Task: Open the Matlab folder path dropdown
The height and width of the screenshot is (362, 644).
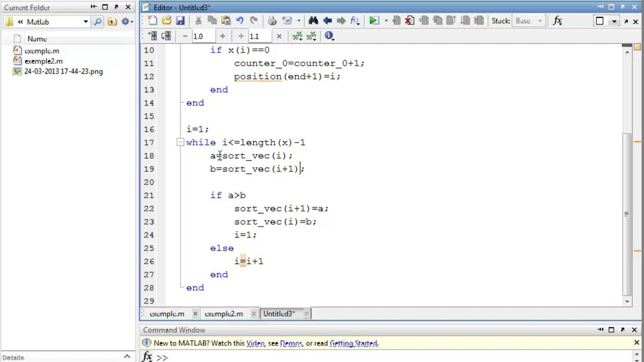Action: point(86,21)
